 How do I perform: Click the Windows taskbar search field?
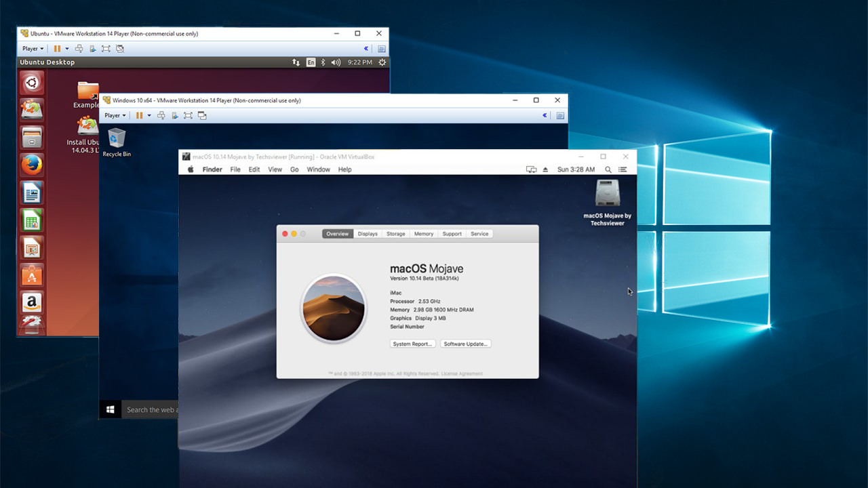coord(151,409)
